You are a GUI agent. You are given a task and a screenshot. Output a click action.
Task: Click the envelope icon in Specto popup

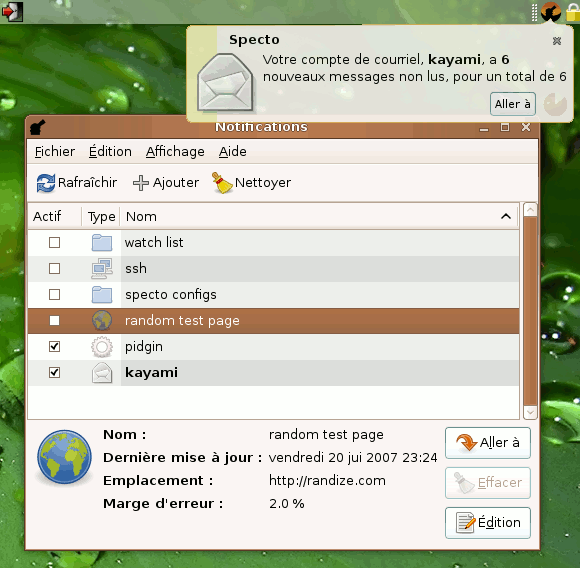point(225,82)
